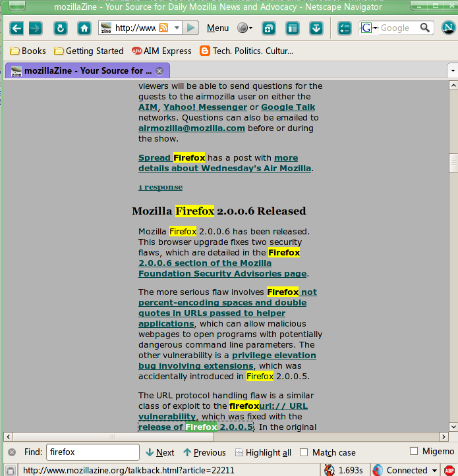Go to the Home page icon
The image size is (458, 476).
84,28
